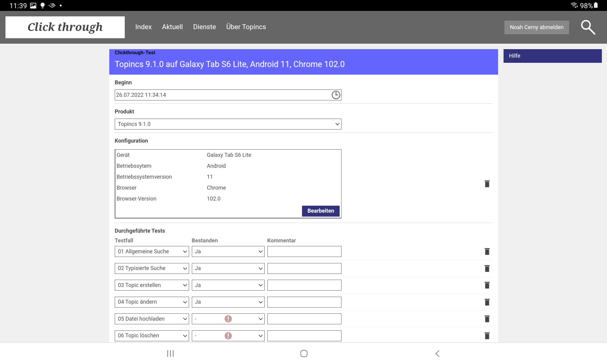The height and width of the screenshot is (364, 607).
Task: Remove the 03 Topic erstellen row
Action: [x=487, y=285]
